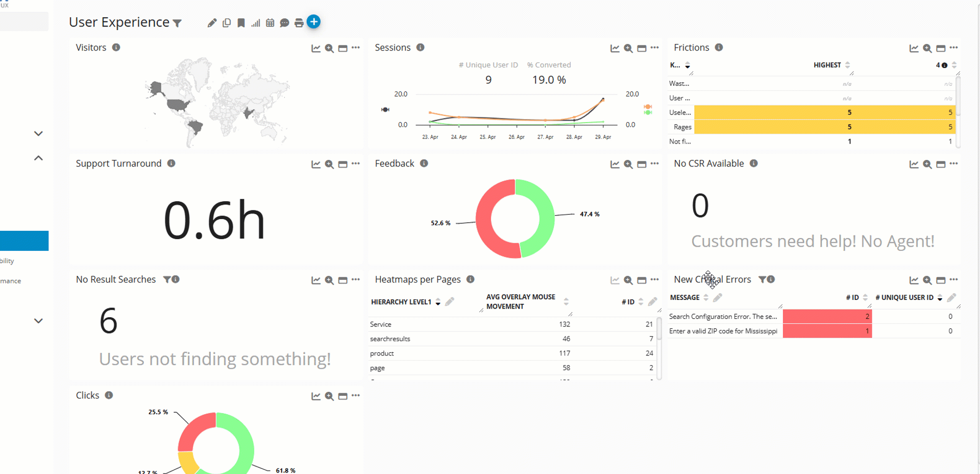980x474 pixels.
Task: Click the copy dashboard icon in header
Action: tap(227, 23)
